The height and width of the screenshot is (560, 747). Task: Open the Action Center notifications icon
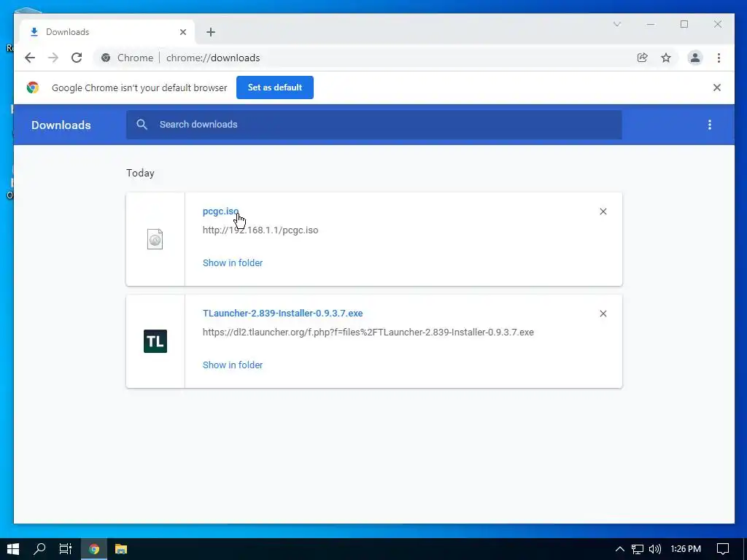click(723, 549)
